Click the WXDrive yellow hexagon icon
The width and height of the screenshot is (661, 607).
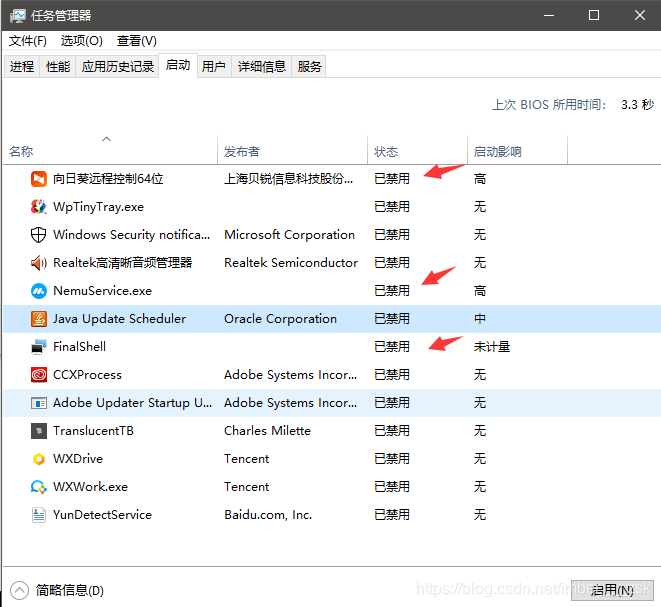click(39, 459)
